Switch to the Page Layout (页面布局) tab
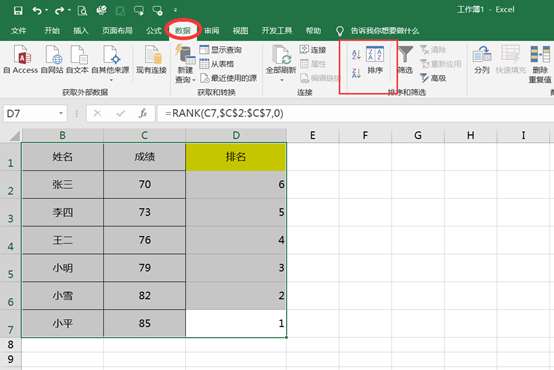 point(117,31)
